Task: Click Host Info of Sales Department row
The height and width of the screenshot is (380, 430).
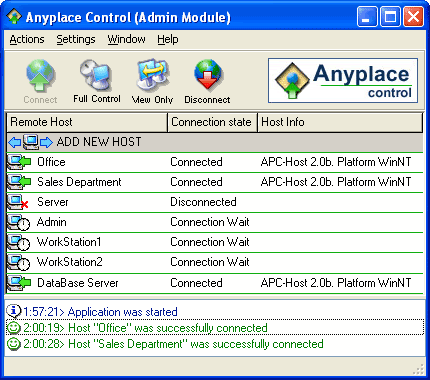Action: click(336, 182)
